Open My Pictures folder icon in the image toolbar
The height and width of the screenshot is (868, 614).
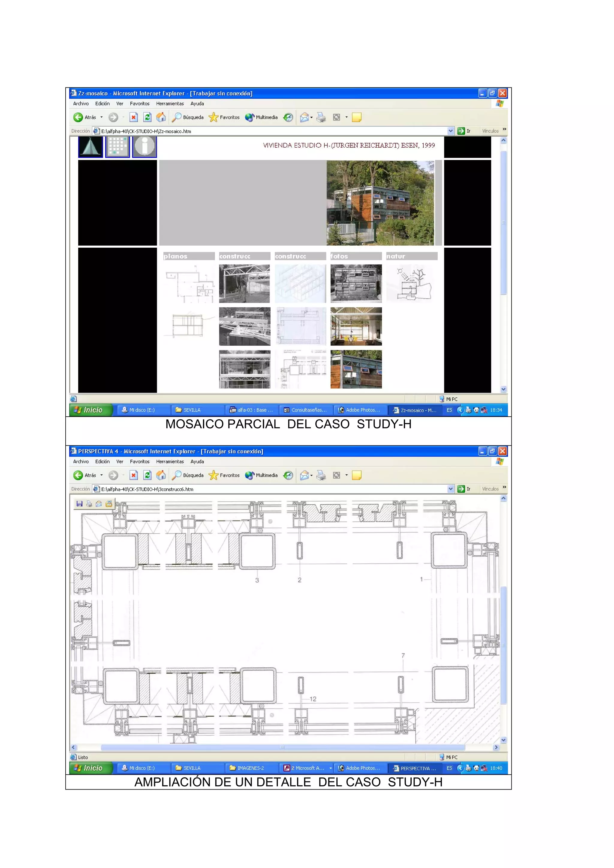pos(109,503)
